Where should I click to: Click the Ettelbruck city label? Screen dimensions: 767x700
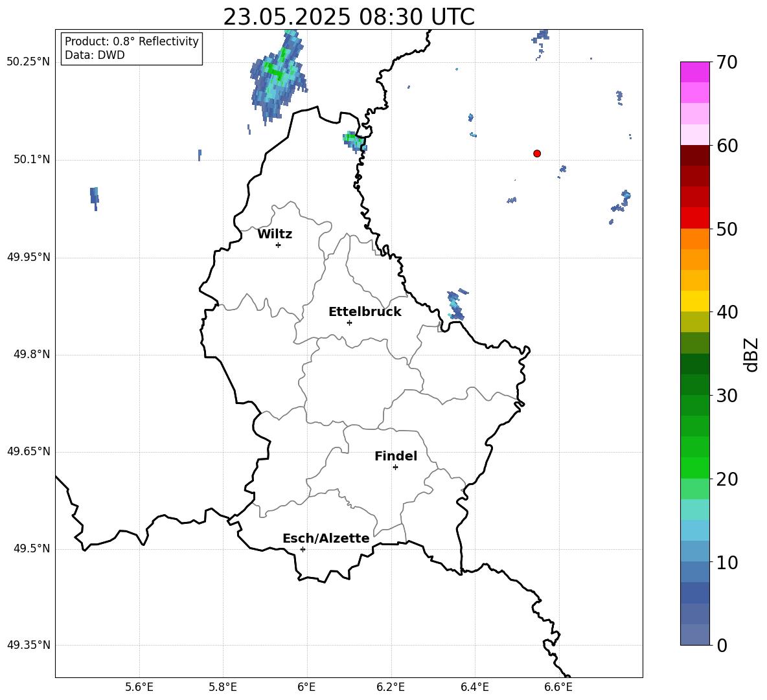coord(365,312)
